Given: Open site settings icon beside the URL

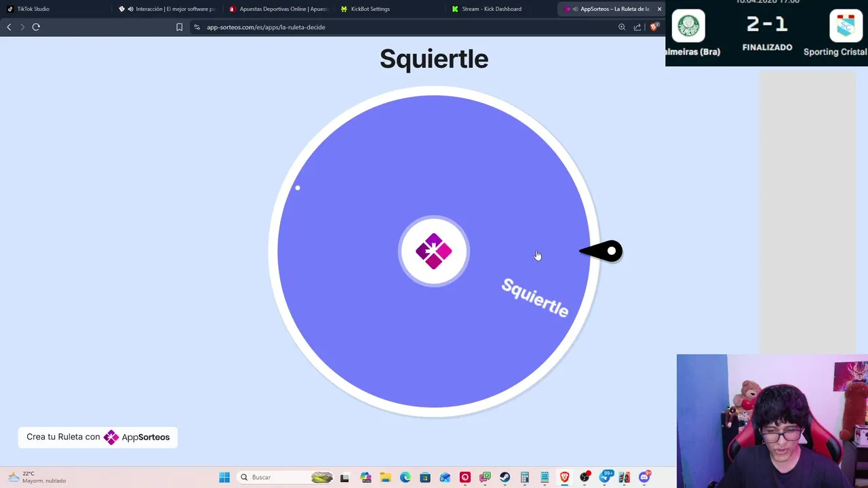Looking at the screenshot, I should click(197, 27).
